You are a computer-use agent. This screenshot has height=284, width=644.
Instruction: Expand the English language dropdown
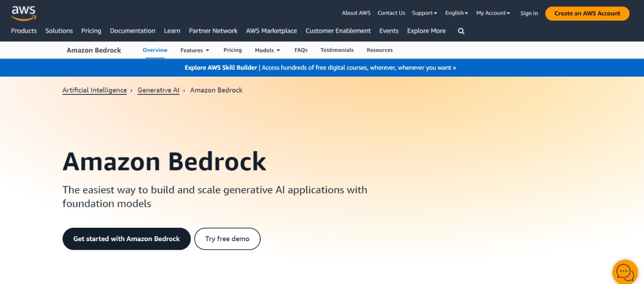(x=456, y=13)
